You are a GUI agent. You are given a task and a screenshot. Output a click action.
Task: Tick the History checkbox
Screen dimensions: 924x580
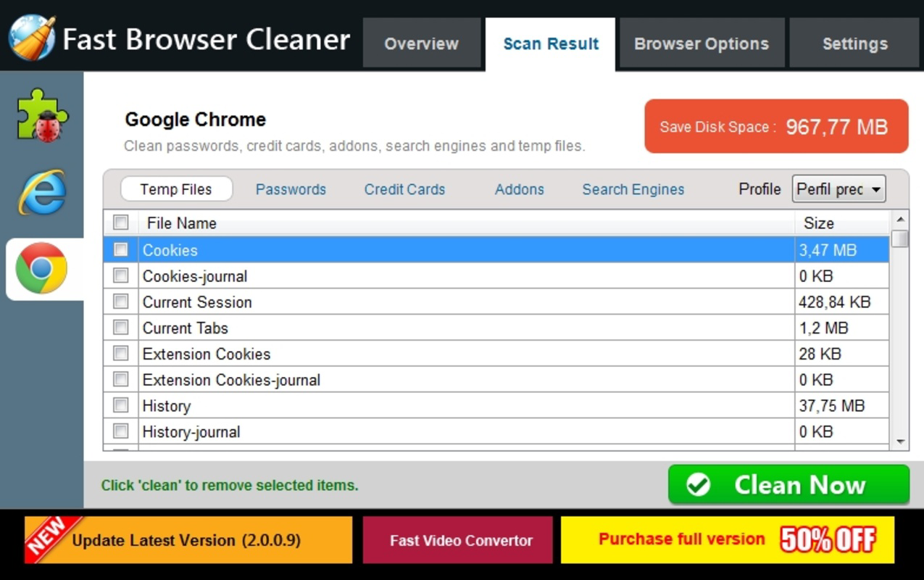tap(121, 405)
